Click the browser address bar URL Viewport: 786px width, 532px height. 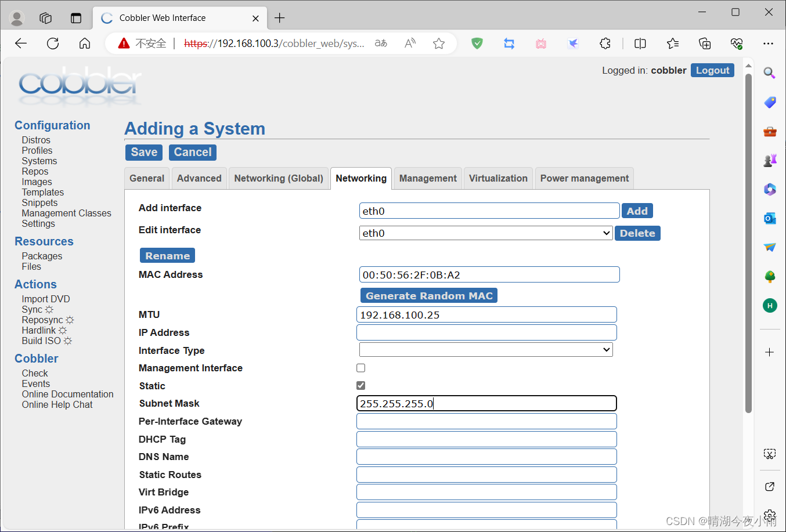(274, 44)
